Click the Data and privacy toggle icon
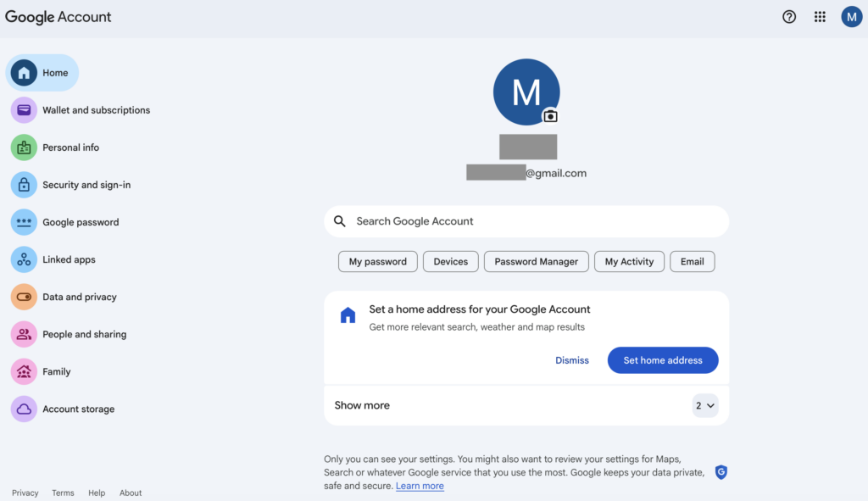Image resolution: width=868 pixels, height=501 pixels. click(24, 297)
